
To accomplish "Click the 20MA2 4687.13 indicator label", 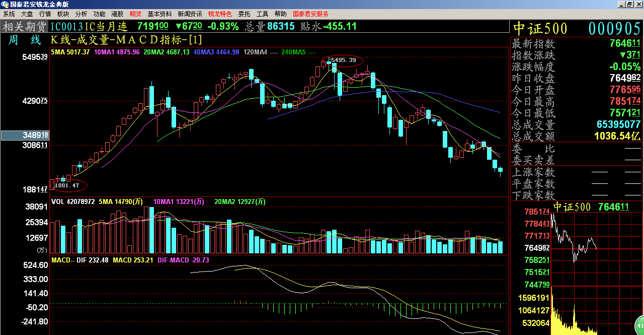I will point(167,52).
